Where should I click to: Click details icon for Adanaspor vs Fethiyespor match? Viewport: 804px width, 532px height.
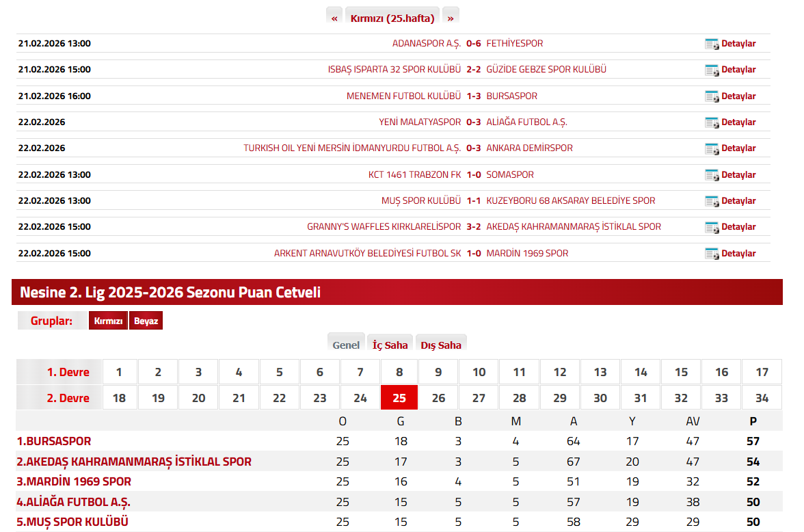[711, 44]
